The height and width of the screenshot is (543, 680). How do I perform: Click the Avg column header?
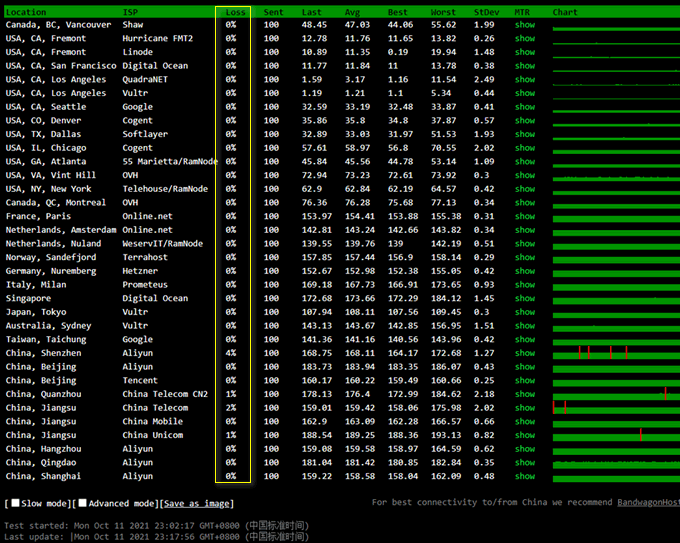click(352, 12)
